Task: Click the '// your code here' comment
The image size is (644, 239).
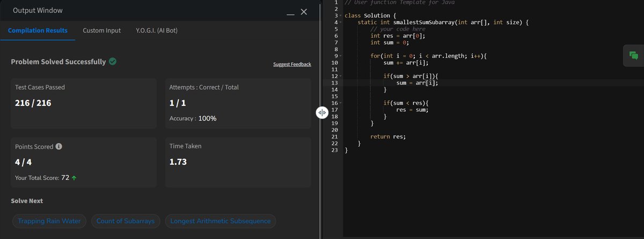Action: [x=398, y=29]
